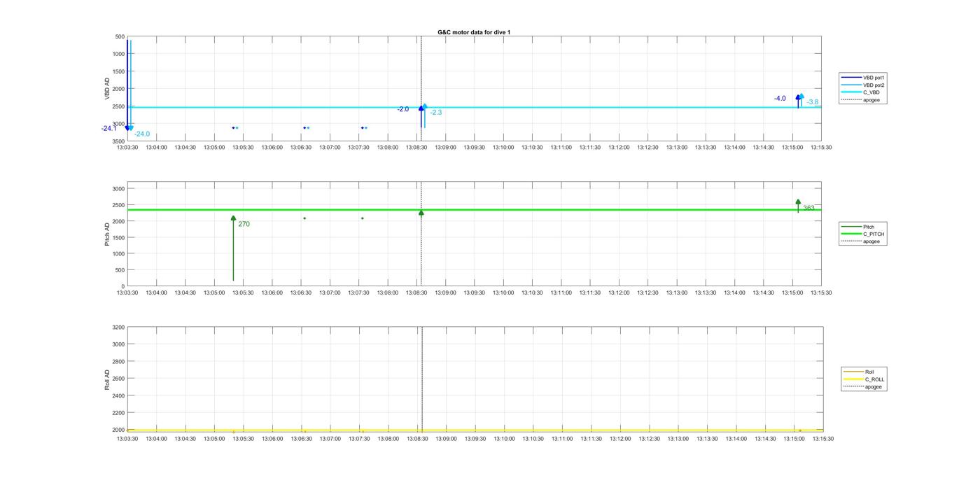Click the -24.0 data label

click(x=142, y=134)
